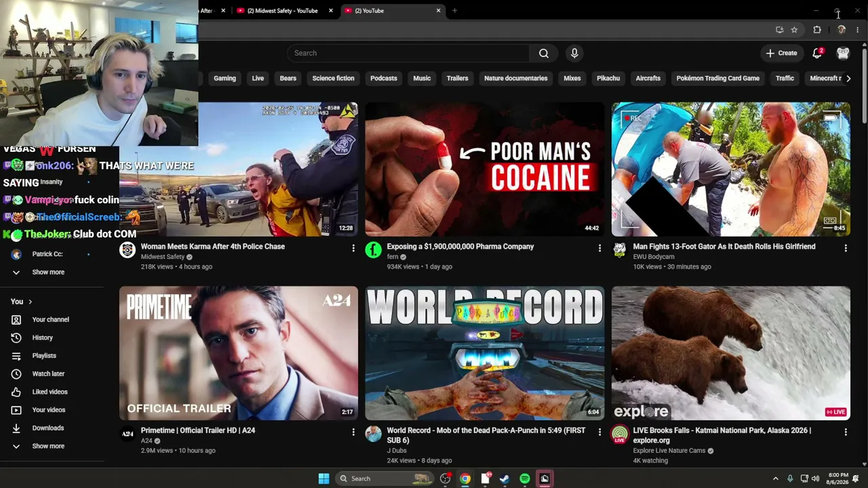Select the Pokémon Trading Card Game chip

[717, 78]
